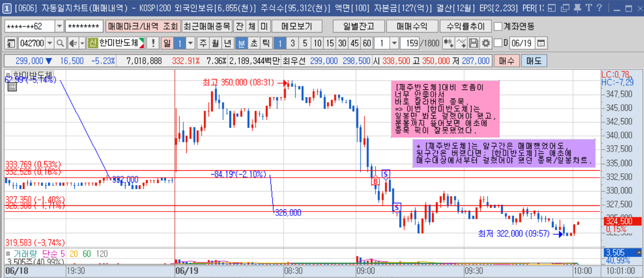Select the 15 minute interval
Viewport: 644px width, 278px height.
tap(330, 43)
